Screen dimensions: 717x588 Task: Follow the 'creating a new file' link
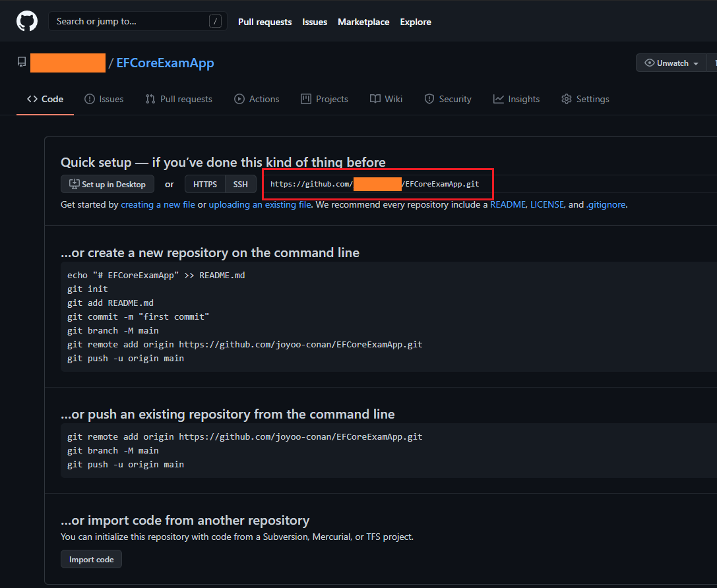tap(158, 205)
